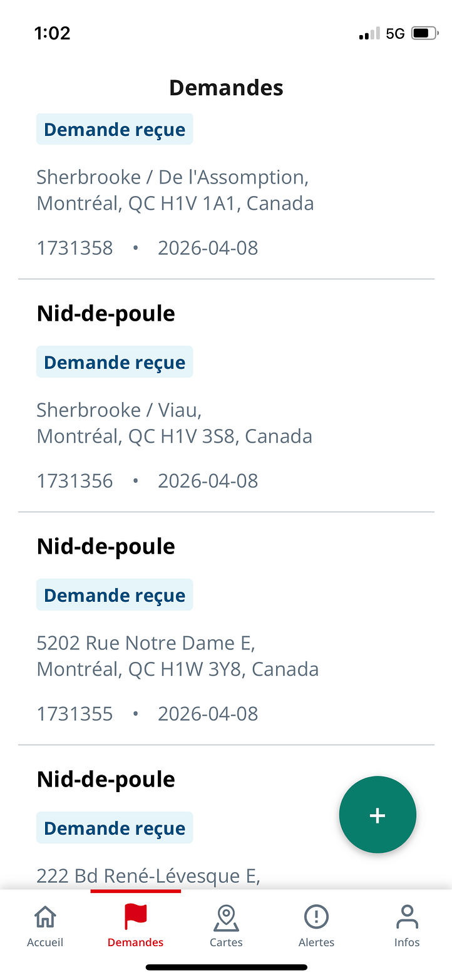Open the Sherbrooke / De l'Assumption request
This screenshot has height=980, width=452.
175,190
